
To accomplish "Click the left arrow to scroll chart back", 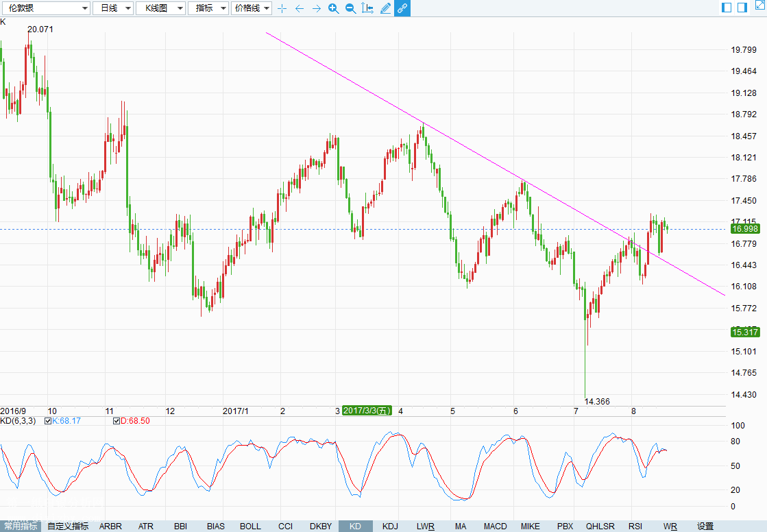I will (x=299, y=8).
